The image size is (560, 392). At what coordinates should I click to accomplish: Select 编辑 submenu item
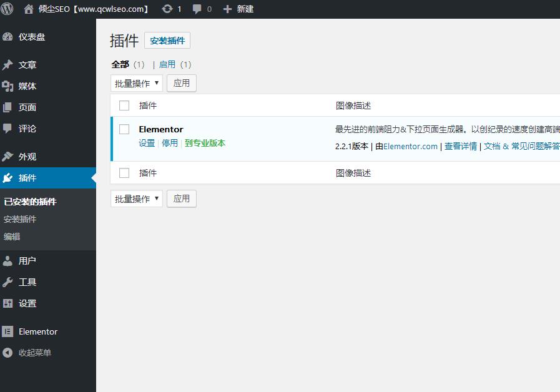12,237
